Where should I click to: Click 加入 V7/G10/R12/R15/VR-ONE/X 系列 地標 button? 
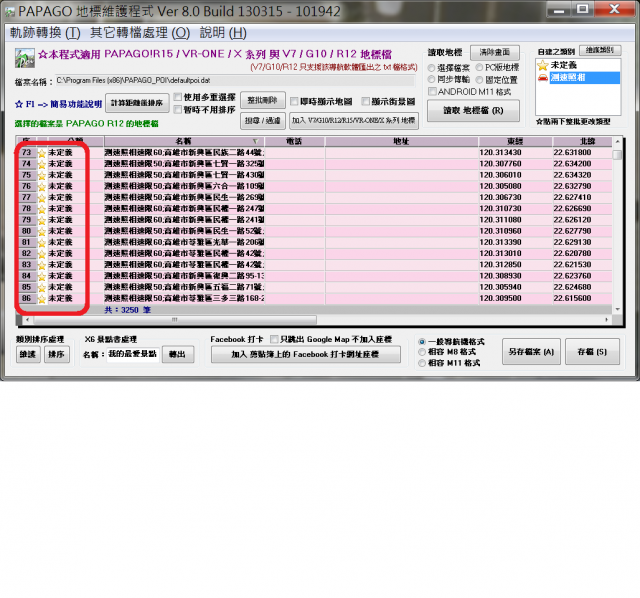coord(354,121)
